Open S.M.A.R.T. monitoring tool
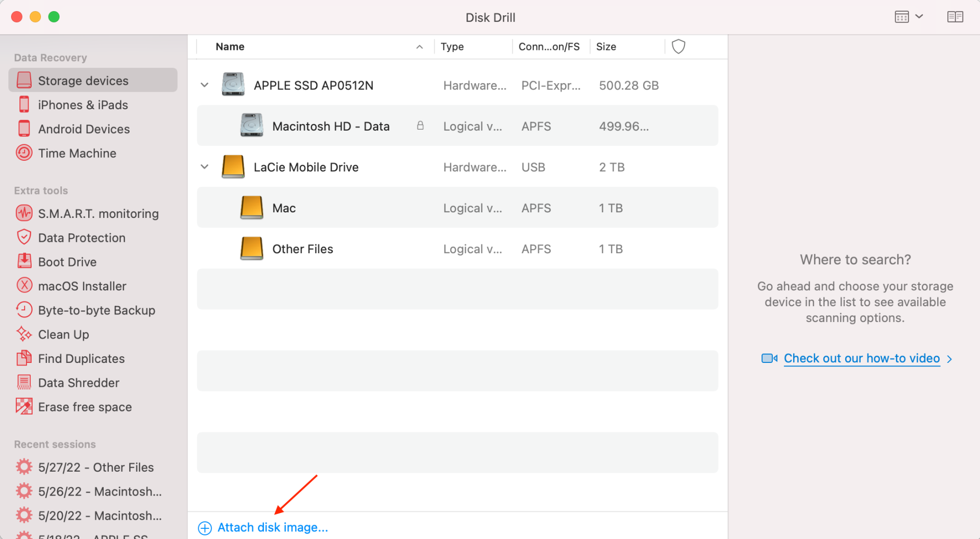980x539 pixels. coord(98,213)
